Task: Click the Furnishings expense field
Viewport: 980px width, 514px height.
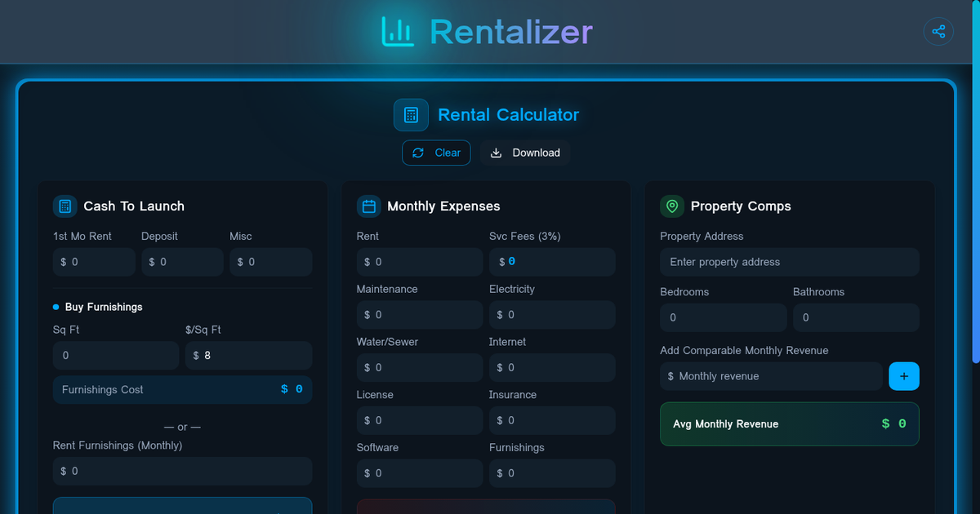Action: pos(552,473)
